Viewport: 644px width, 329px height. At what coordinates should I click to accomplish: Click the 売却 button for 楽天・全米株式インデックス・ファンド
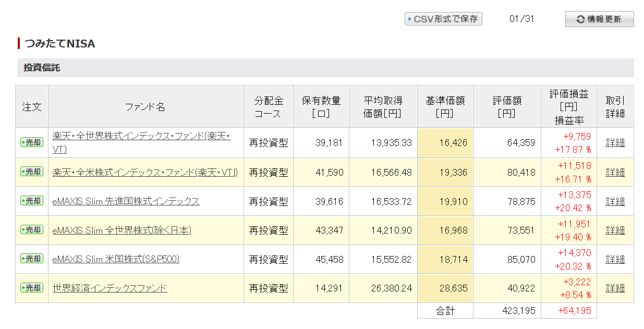32,172
